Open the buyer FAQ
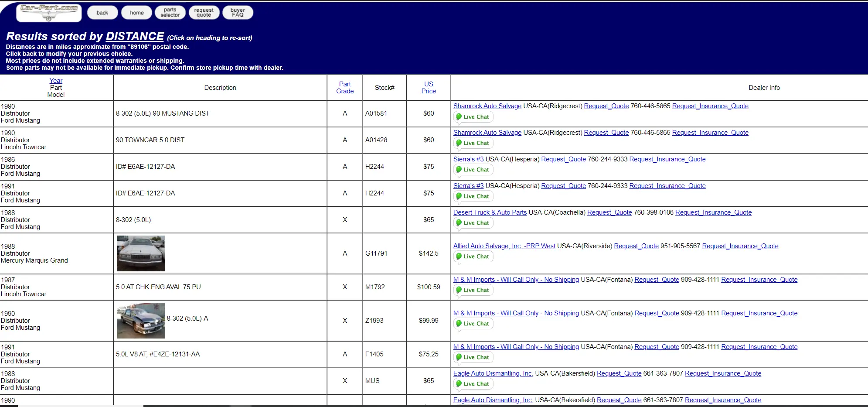 tap(238, 13)
